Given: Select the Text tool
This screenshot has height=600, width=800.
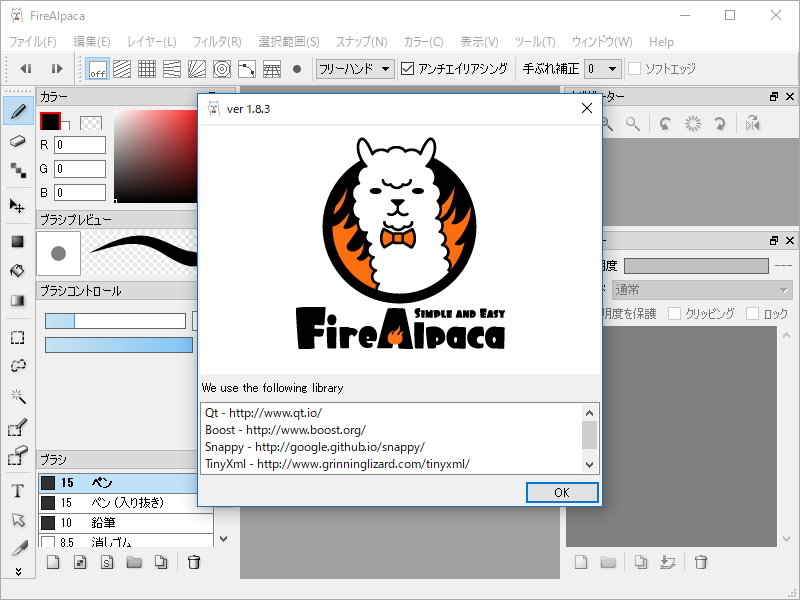Looking at the screenshot, I should pos(17,490).
